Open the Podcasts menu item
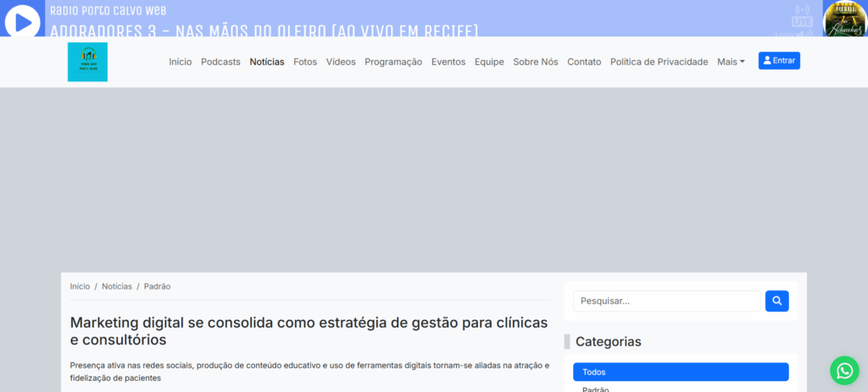Screen dimensions: 868x392 pos(220,62)
